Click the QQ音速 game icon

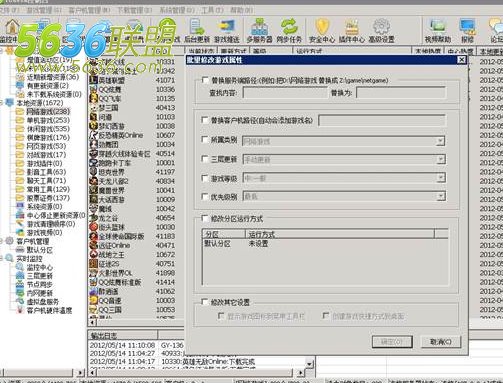[x=93, y=300]
